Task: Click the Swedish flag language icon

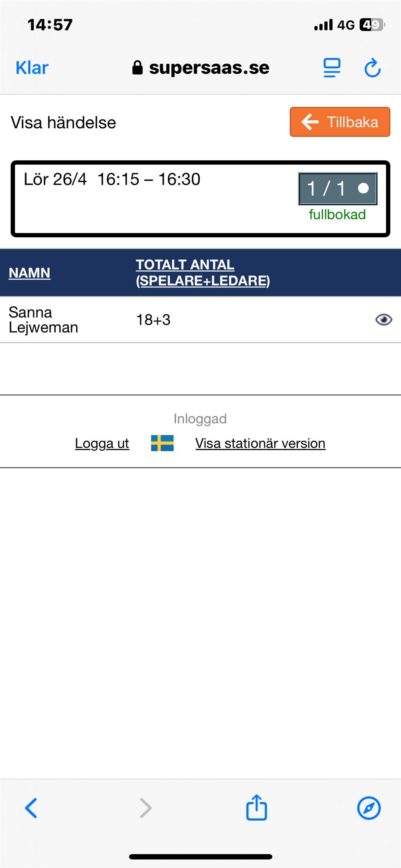Action: 162,443
